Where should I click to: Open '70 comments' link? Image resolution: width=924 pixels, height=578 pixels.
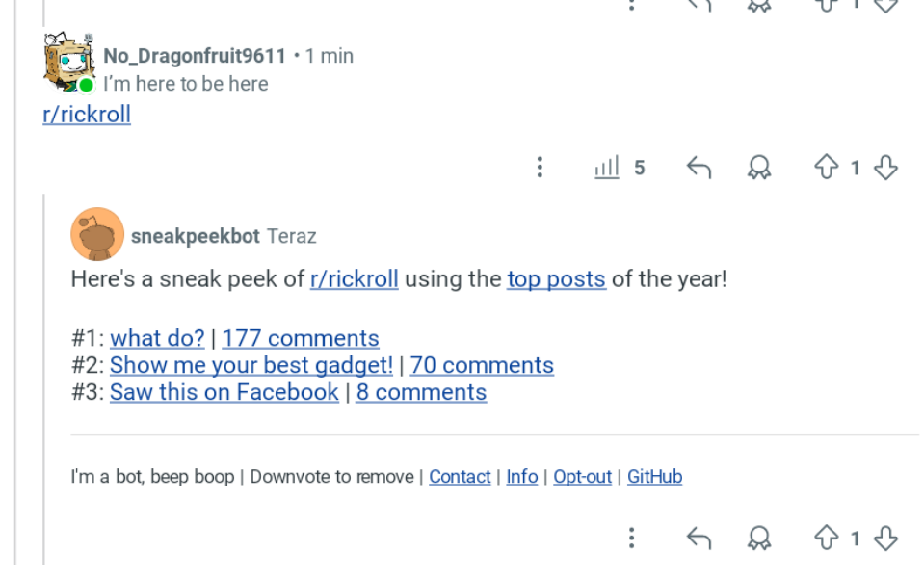[x=482, y=365]
